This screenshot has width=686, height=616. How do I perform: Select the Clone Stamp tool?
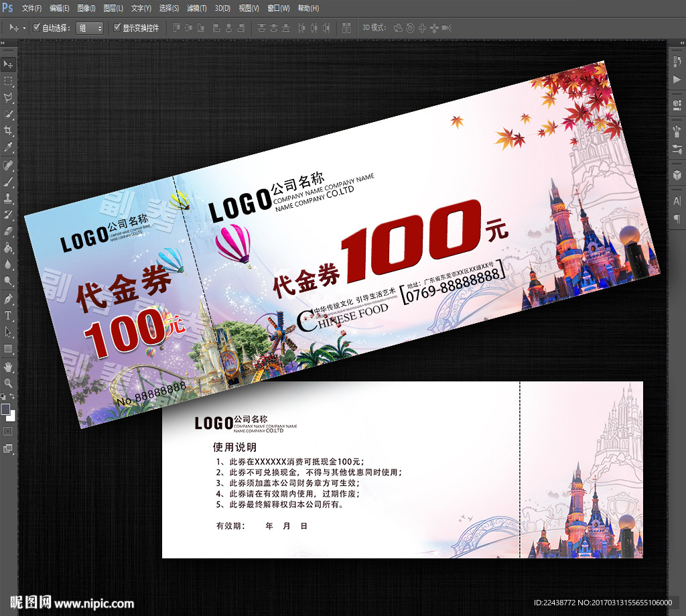8,198
